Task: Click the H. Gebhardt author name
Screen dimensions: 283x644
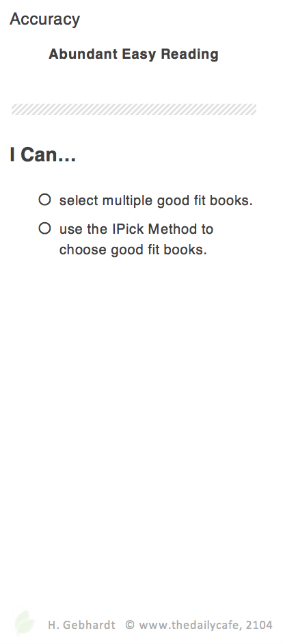Action: point(81,625)
